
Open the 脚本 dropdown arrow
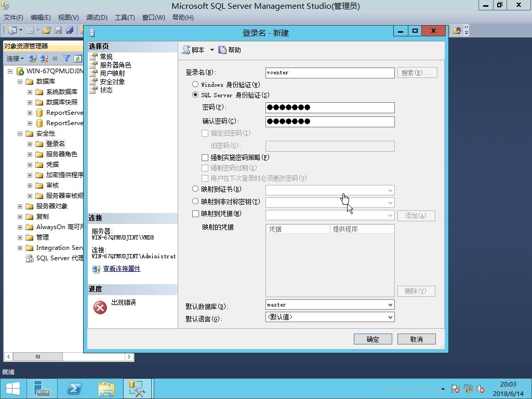pyautogui.click(x=212, y=50)
